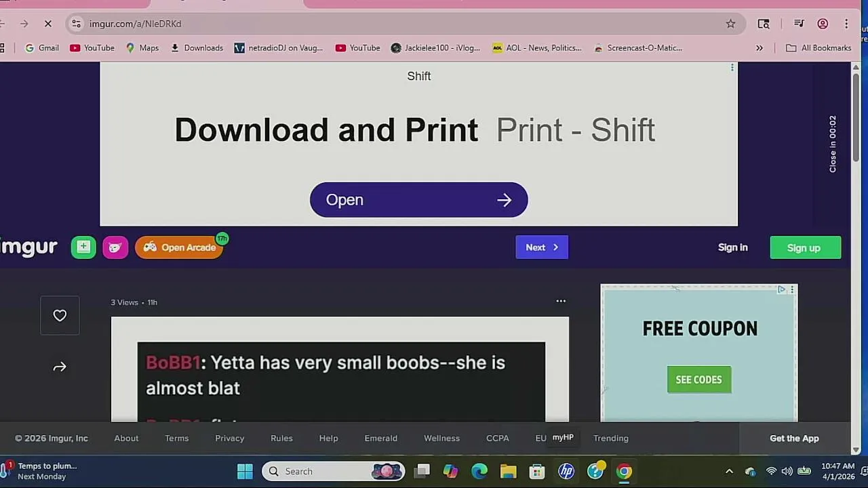Open Microsoft Edge from taskbar
This screenshot has height=488, width=868.
pyautogui.click(x=479, y=471)
